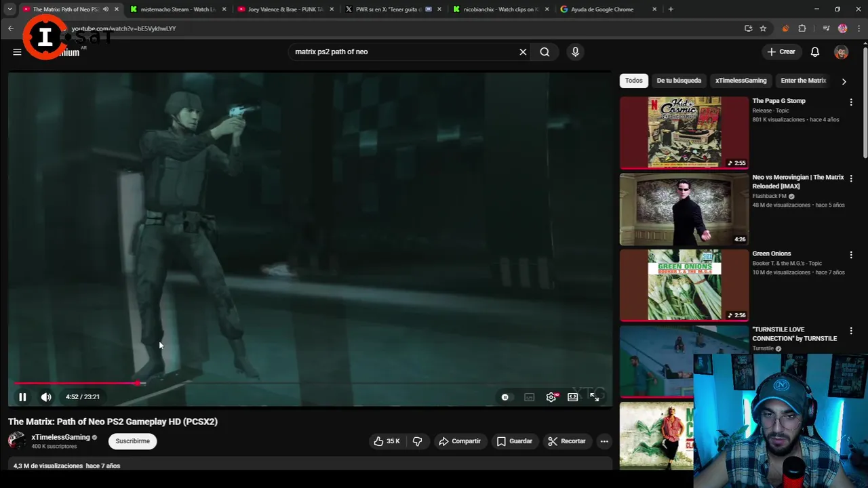The width and height of the screenshot is (868, 488).
Task: Open Chrome's three-dot menu
Action: [x=859, y=28]
